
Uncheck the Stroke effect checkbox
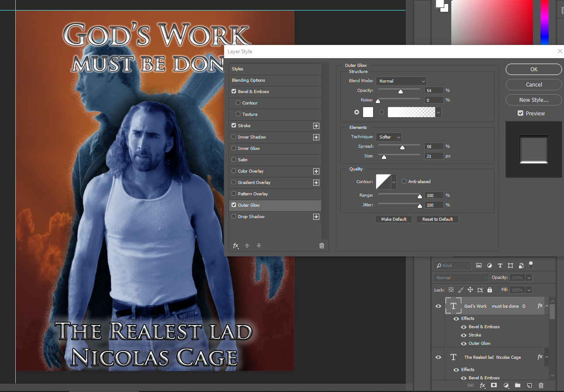(234, 126)
